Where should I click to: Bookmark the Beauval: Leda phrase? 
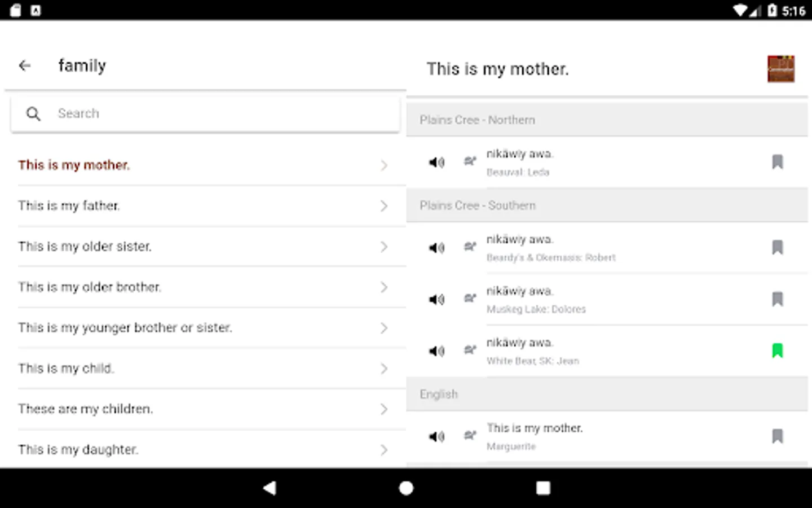778,162
